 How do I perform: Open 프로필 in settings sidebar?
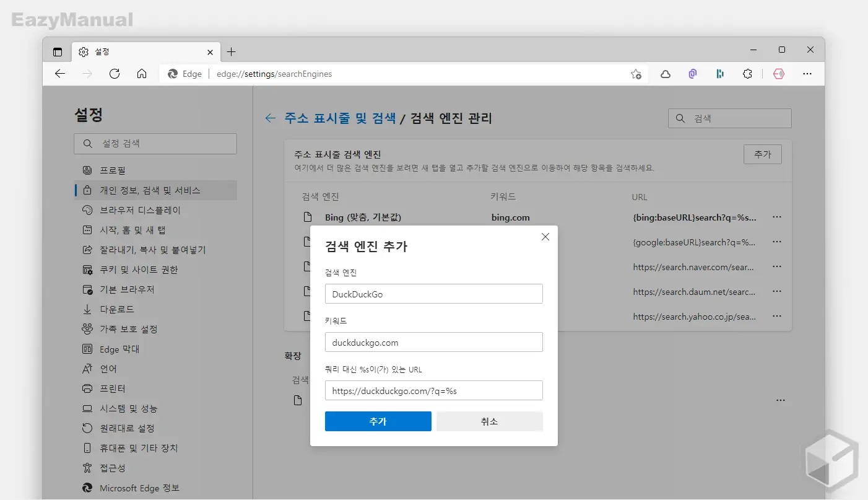155,170
